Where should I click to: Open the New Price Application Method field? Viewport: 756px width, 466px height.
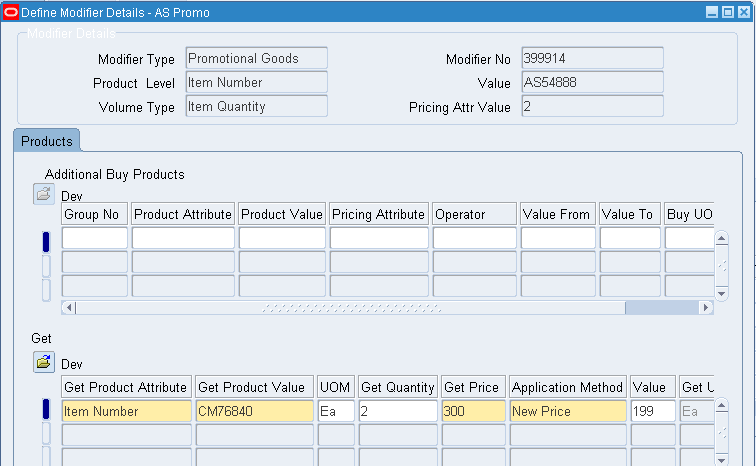[x=567, y=411]
